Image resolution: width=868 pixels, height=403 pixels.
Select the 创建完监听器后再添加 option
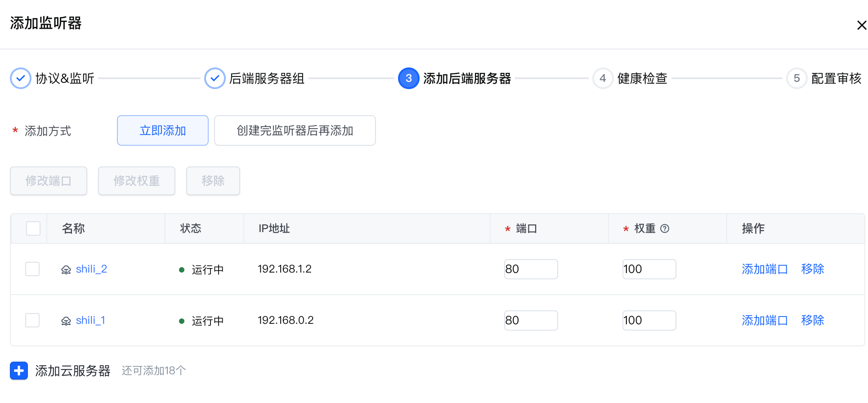295,130
